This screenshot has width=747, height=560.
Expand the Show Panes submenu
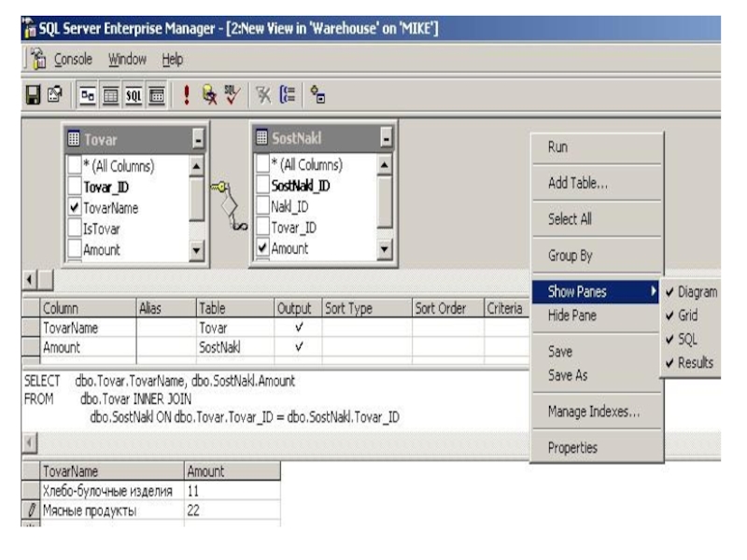tap(595, 291)
